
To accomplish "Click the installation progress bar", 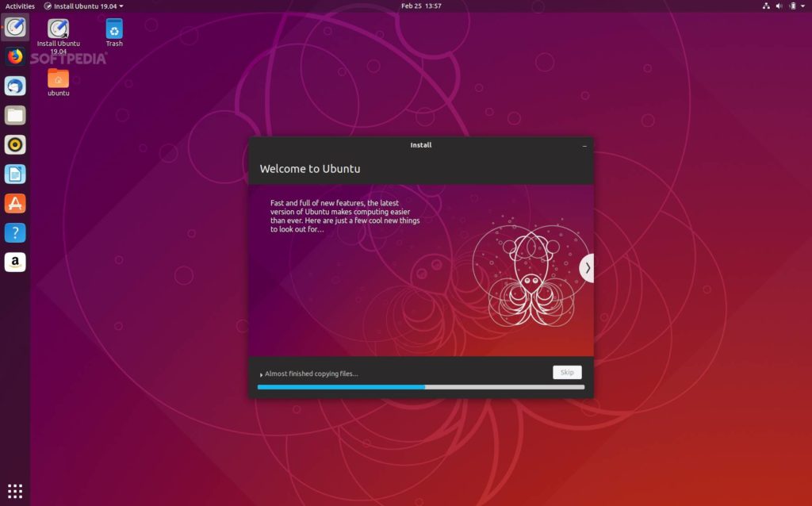I will point(421,387).
